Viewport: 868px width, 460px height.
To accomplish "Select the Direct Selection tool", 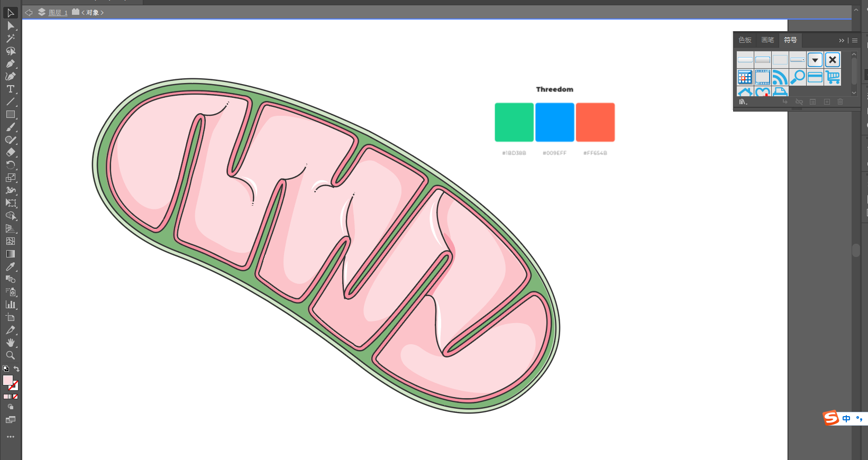I will click(11, 25).
